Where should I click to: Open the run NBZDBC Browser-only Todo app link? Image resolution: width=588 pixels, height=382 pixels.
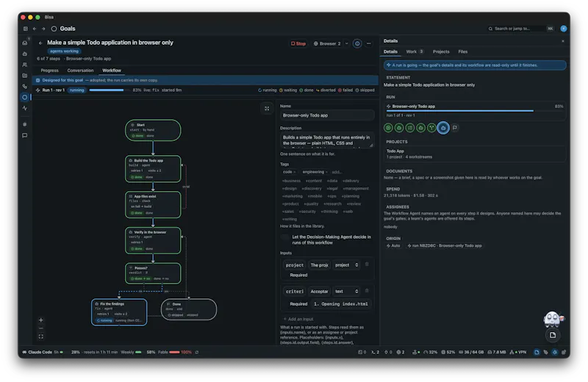coord(445,246)
